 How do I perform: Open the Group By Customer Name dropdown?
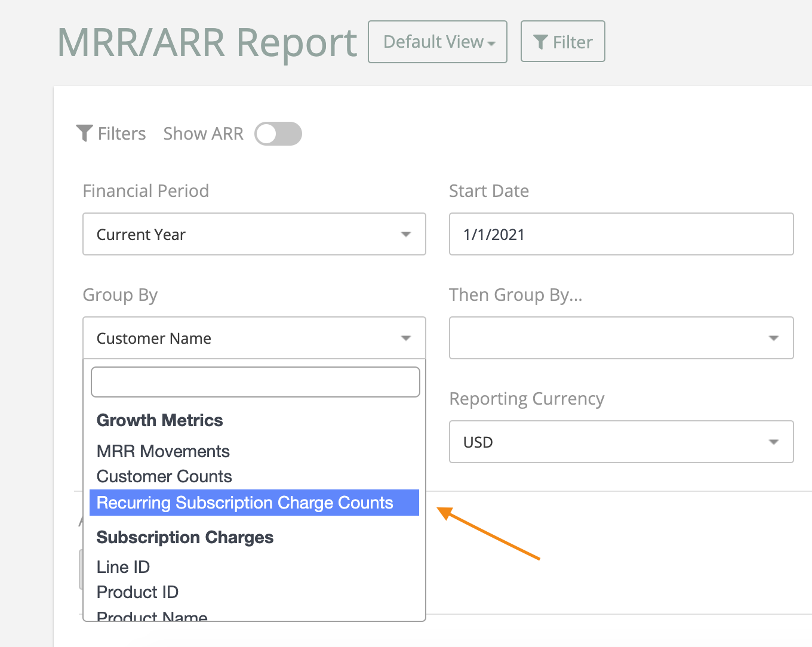254,338
